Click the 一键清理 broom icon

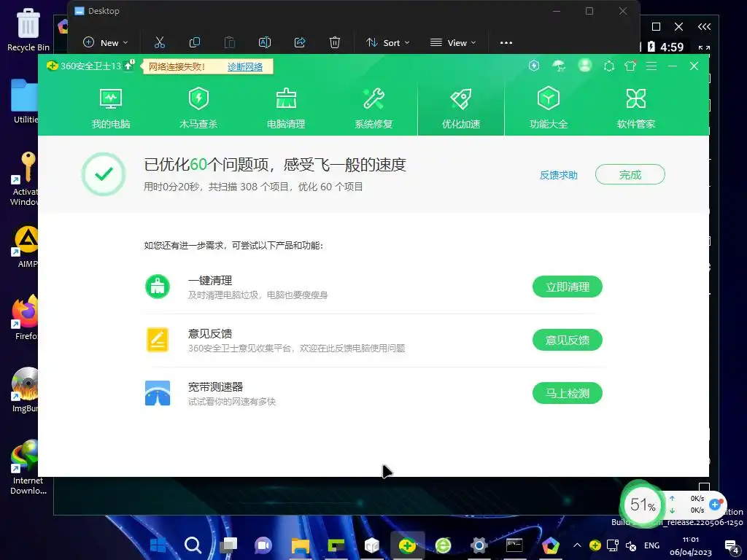[x=158, y=287]
